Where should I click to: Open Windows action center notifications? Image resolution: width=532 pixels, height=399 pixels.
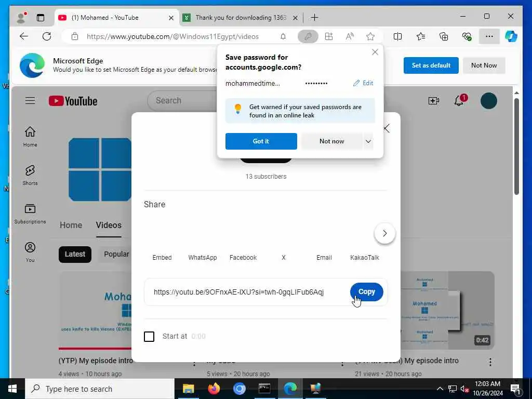(x=515, y=389)
